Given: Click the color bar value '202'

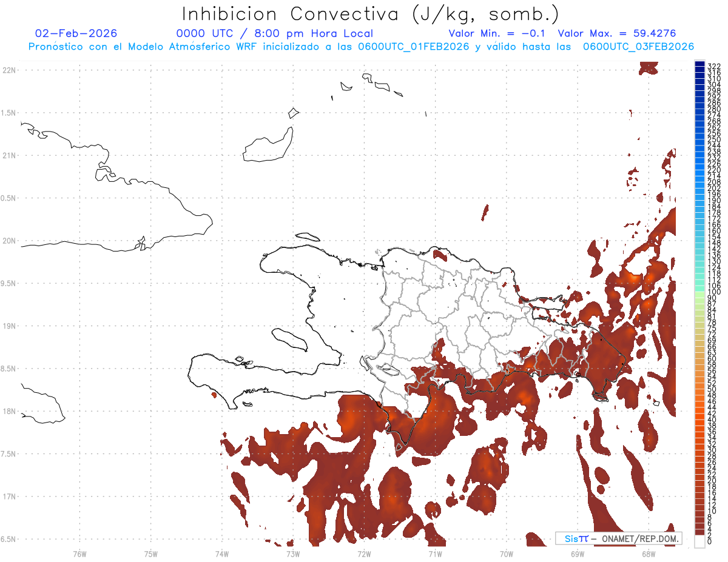Looking at the screenshot, I should tap(714, 188).
